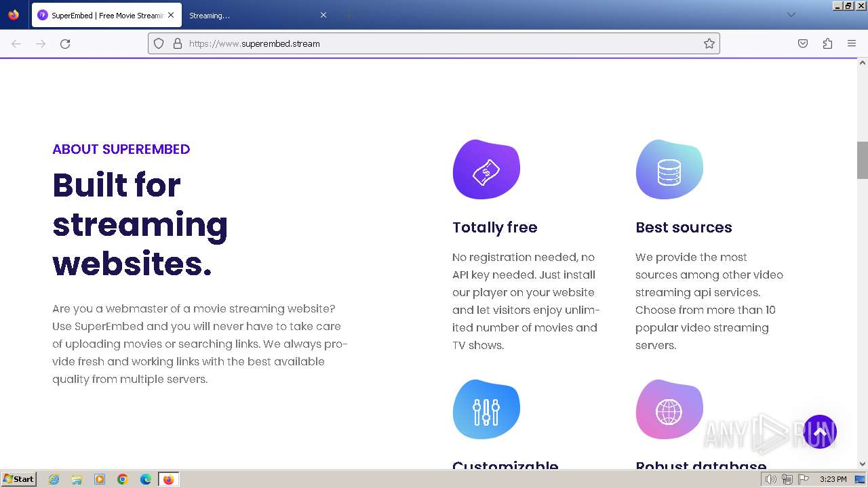Open the Windows Start menu
This screenshot has width=868, height=488.
pos(18,479)
